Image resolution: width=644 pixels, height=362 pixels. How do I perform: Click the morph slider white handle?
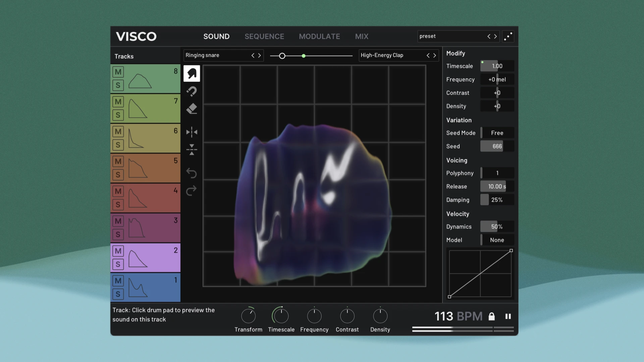(x=282, y=56)
